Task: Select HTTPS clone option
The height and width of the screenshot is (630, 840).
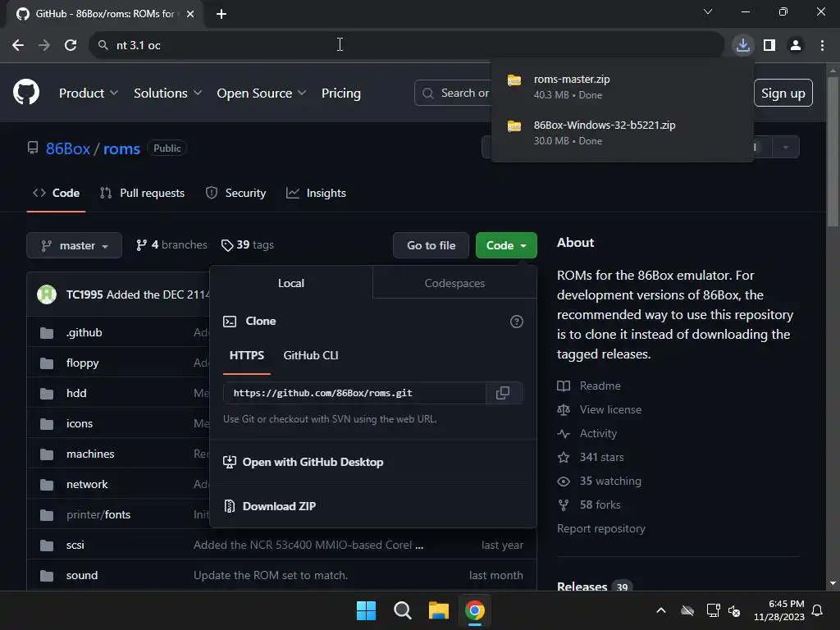Action: click(x=246, y=355)
